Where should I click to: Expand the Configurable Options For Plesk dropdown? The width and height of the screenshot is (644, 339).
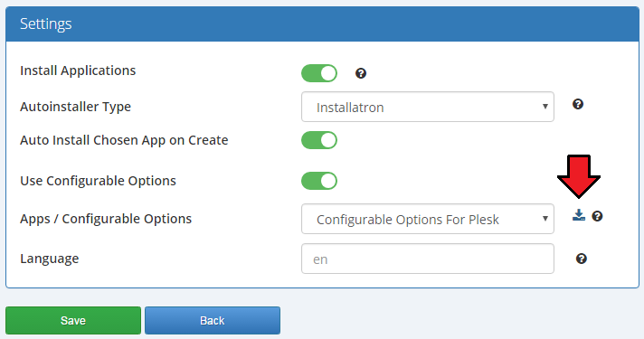click(x=428, y=219)
